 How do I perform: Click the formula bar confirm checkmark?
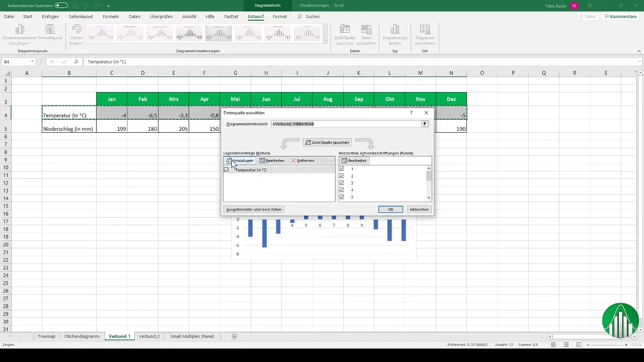tap(64, 62)
